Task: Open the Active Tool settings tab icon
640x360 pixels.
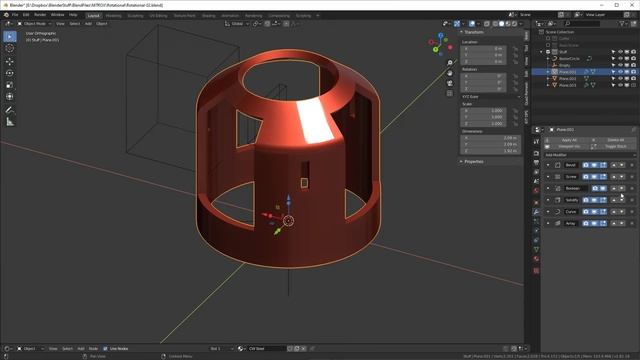Action: click(x=536, y=142)
